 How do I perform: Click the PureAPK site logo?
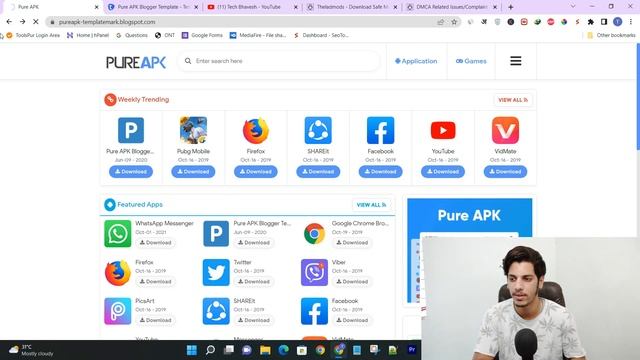pyautogui.click(x=136, y=62)
